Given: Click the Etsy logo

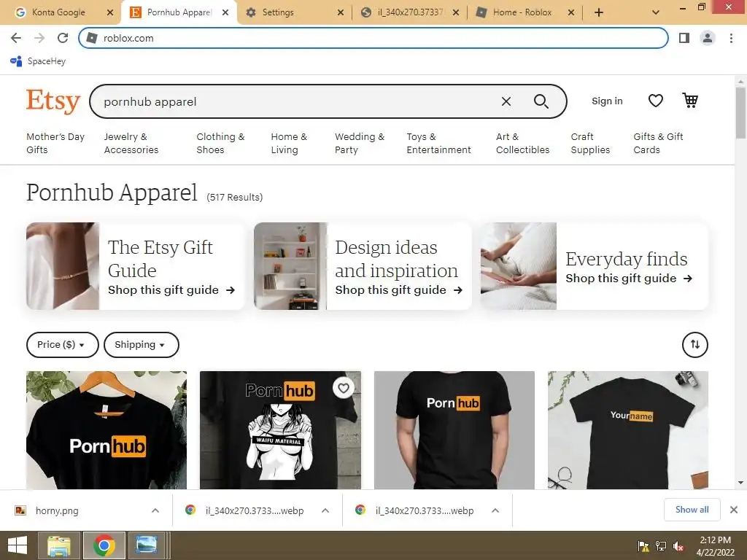Looking at the screenshot, I should 53,101.
